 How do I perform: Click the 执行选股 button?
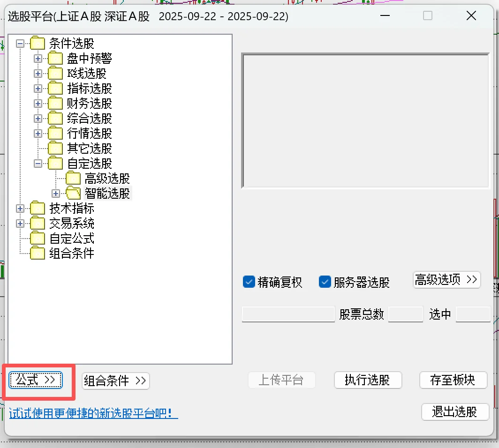click(368, 380)
